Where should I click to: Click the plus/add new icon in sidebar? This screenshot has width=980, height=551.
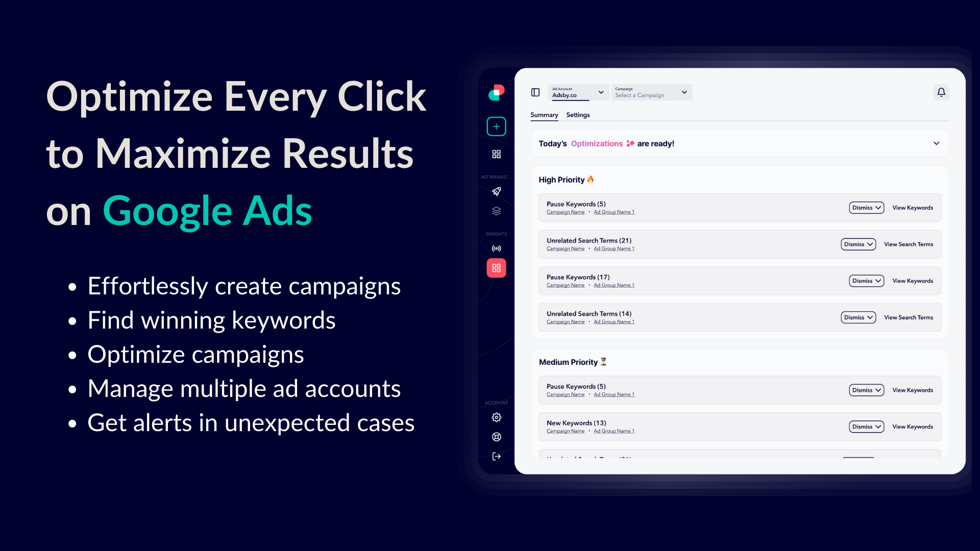coord(496,127)
